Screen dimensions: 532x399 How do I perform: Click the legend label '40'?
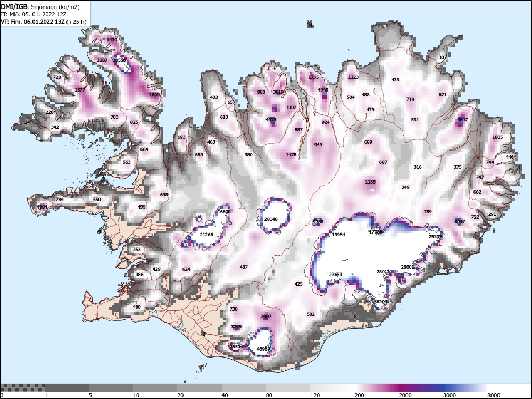click(x=225, y=395)
